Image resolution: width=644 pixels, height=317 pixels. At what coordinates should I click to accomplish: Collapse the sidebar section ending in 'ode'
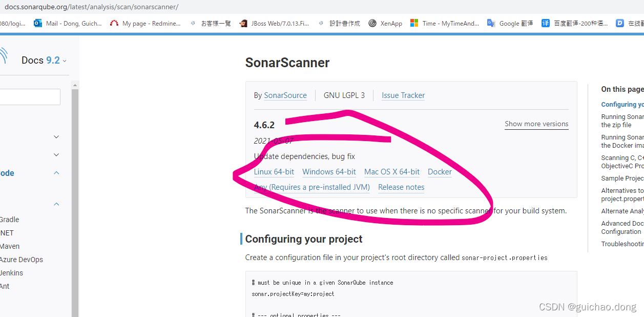(x=56, y=173)
